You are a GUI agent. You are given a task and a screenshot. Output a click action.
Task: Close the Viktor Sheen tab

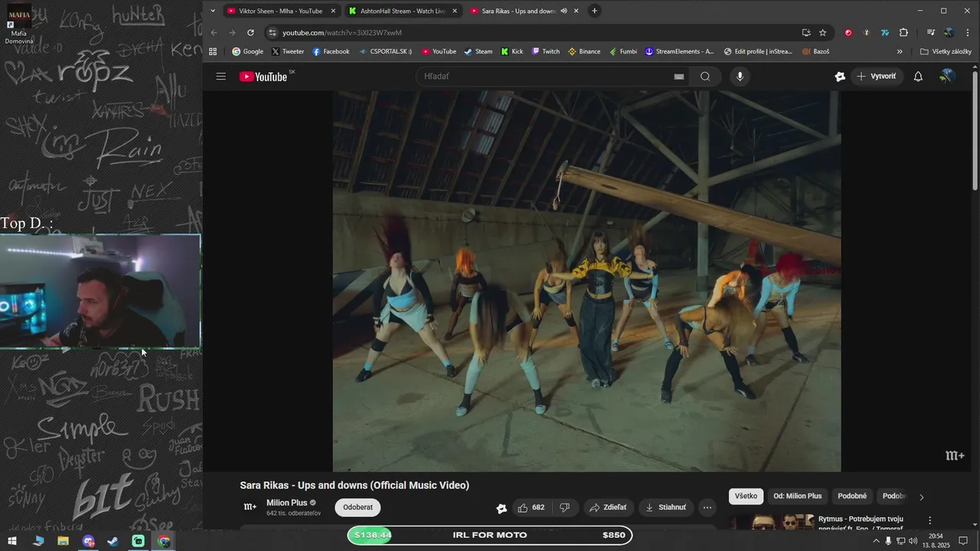(x=333, y=11)
